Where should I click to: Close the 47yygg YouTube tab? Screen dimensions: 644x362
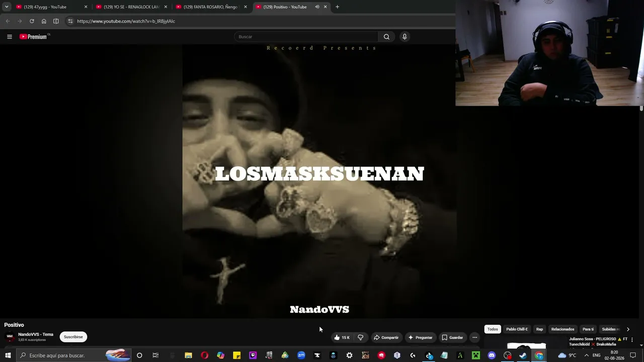(86, 7)
